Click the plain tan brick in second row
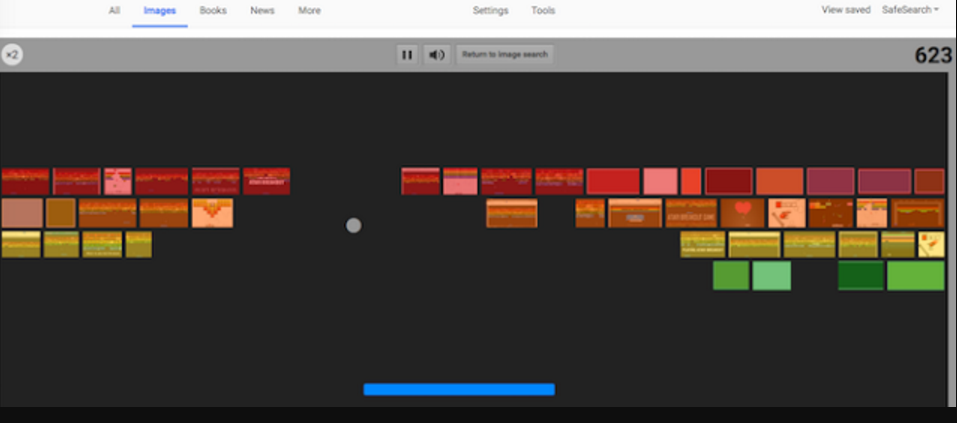 [x=22, y=213]
